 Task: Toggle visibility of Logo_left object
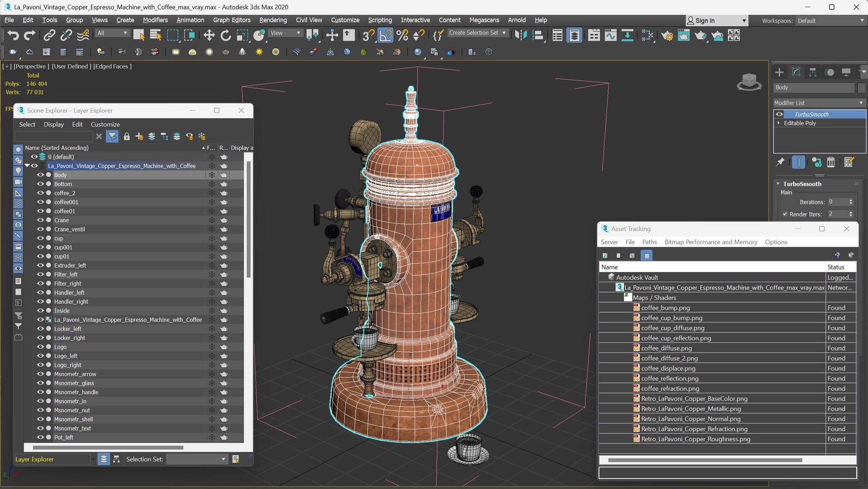40,356
